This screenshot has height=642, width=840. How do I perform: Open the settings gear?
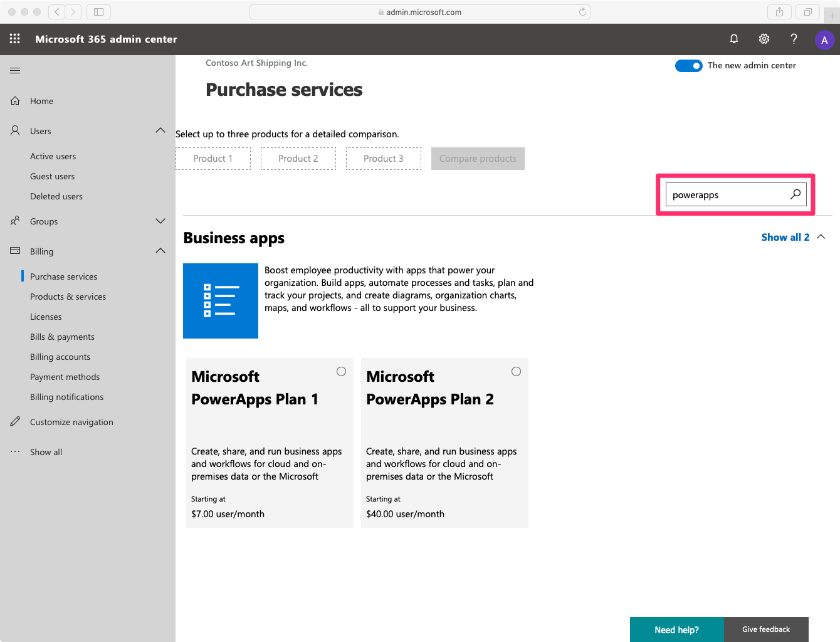click(764, 39)
